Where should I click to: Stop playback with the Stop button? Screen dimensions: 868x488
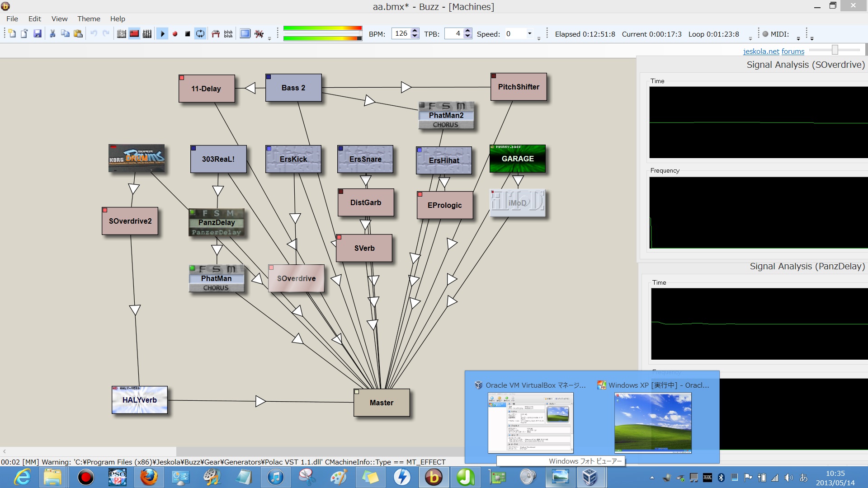pyautogui.click(x=187, y=34)
